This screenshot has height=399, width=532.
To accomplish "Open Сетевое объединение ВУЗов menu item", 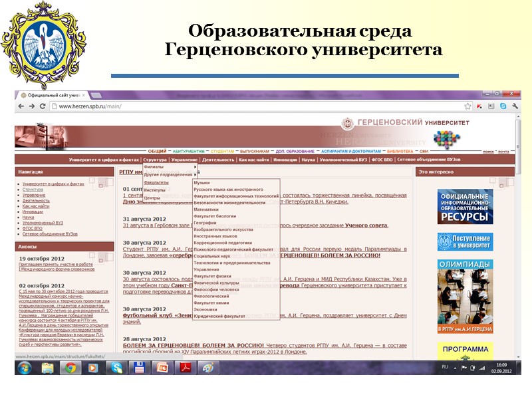I will click(x=429, y=160).
